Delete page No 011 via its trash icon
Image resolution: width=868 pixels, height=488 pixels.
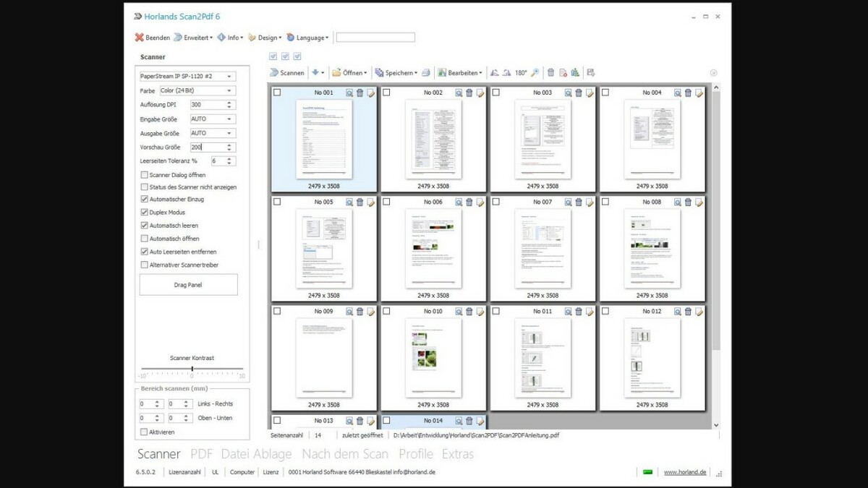tap(579, 312)
